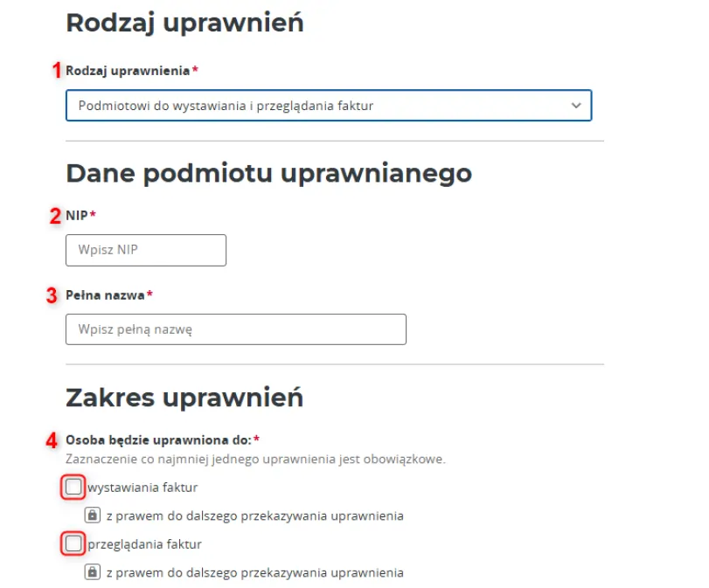Viewport: 709px width, 588px height.
Task: Click the red number 4 marker
Action: coord(52,439)
